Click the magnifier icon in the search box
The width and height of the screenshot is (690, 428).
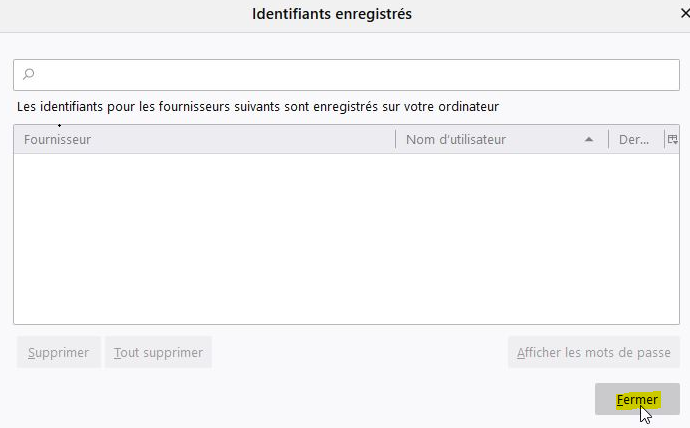[x=29, y=73]
